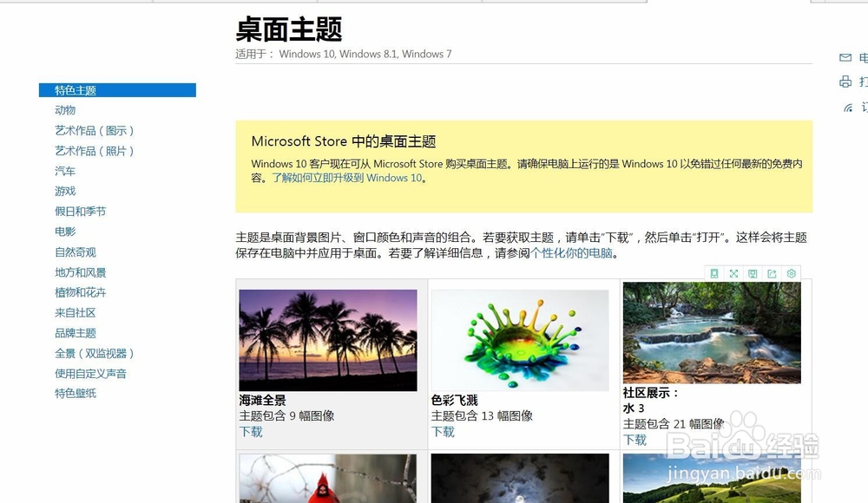Download the 社区展示 水 3 theme

[x=635, y=440]
